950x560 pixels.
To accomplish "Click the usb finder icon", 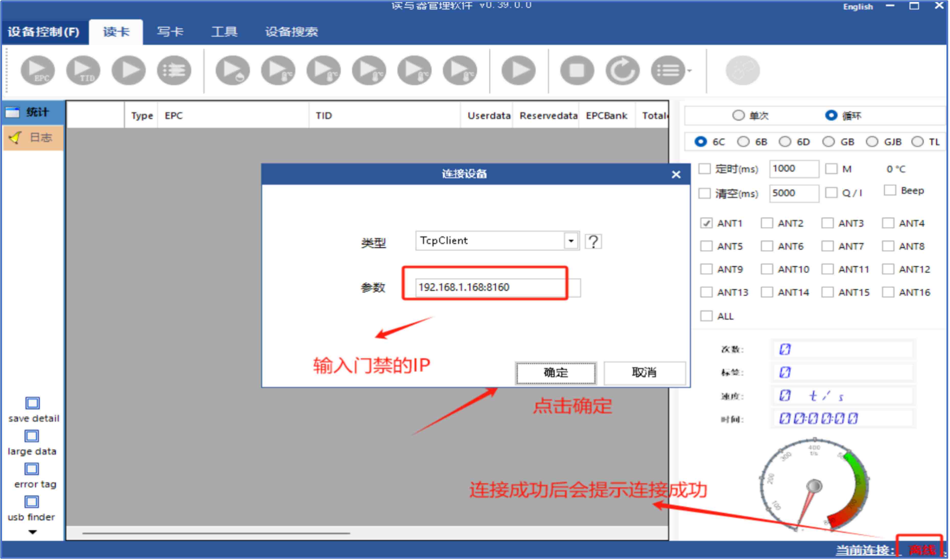I will 32,503.
